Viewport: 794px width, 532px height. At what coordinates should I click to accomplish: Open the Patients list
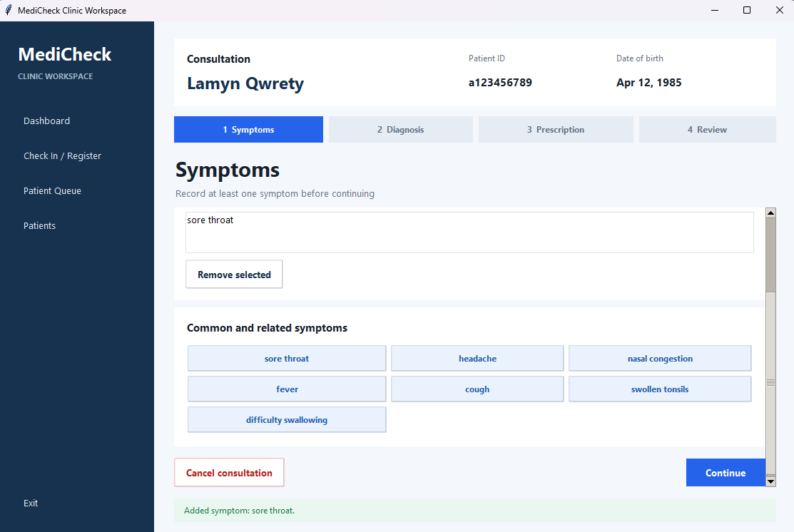(39, 226)
